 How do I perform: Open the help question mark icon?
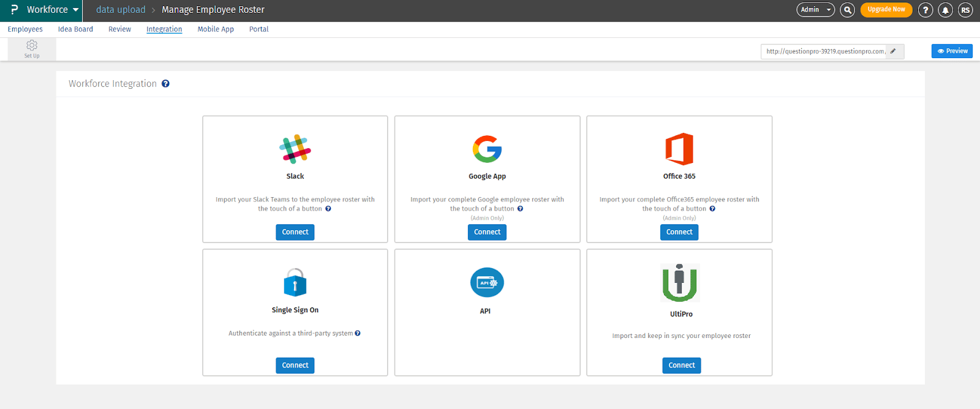click(x=925, y=10)
